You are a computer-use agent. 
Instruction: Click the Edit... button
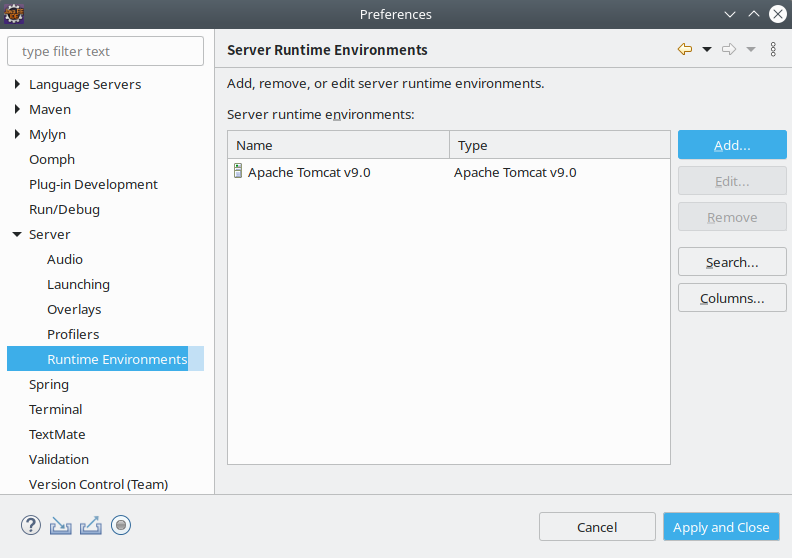pyautogui.click(x=732, y=181)
